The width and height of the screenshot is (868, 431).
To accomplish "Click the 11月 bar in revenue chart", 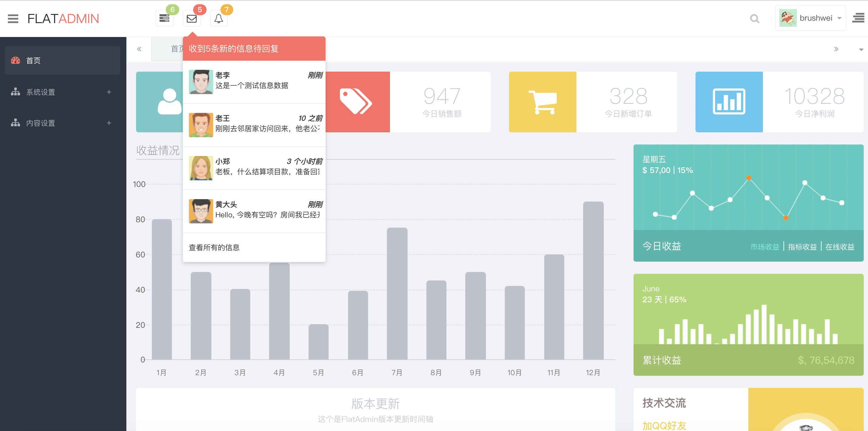I will (554, 307).
